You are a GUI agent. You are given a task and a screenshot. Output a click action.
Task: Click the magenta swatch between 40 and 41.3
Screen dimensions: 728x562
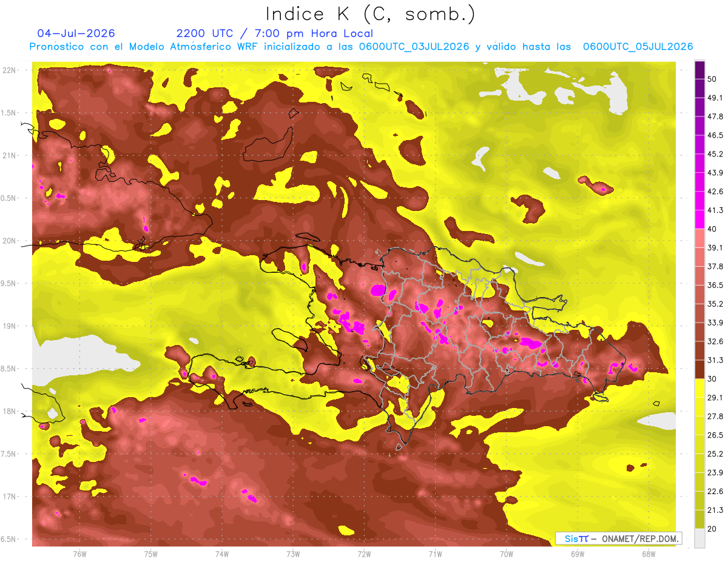[699, 219]
